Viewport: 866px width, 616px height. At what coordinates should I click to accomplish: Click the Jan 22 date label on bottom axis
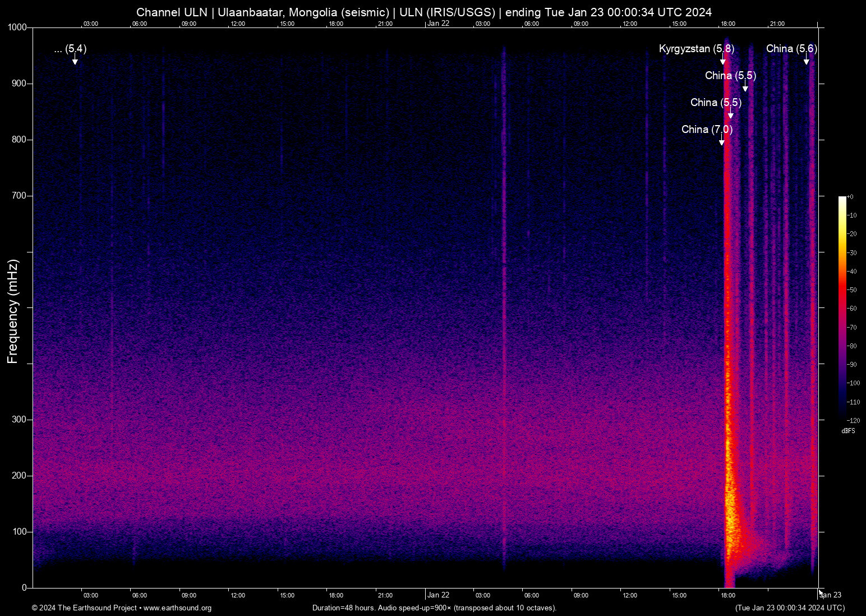[x=438, y=595]
